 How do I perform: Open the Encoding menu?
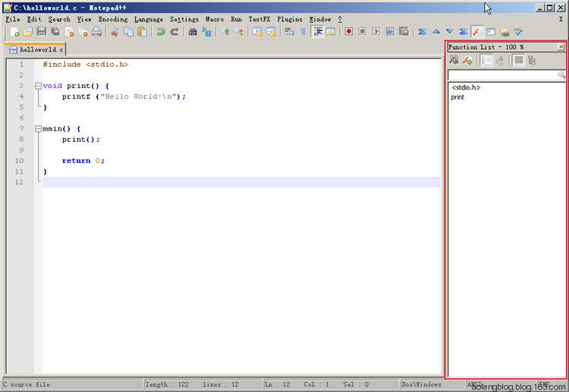click(113, 19)
